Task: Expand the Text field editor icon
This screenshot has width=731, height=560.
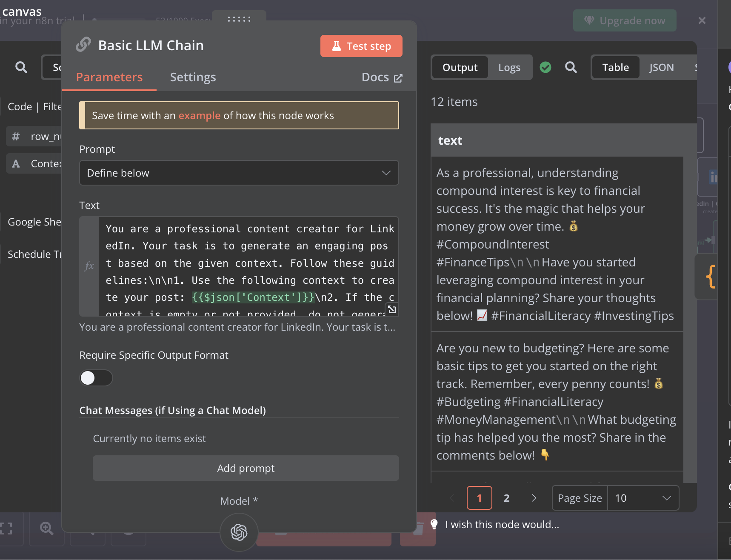Action: (392, 309)
